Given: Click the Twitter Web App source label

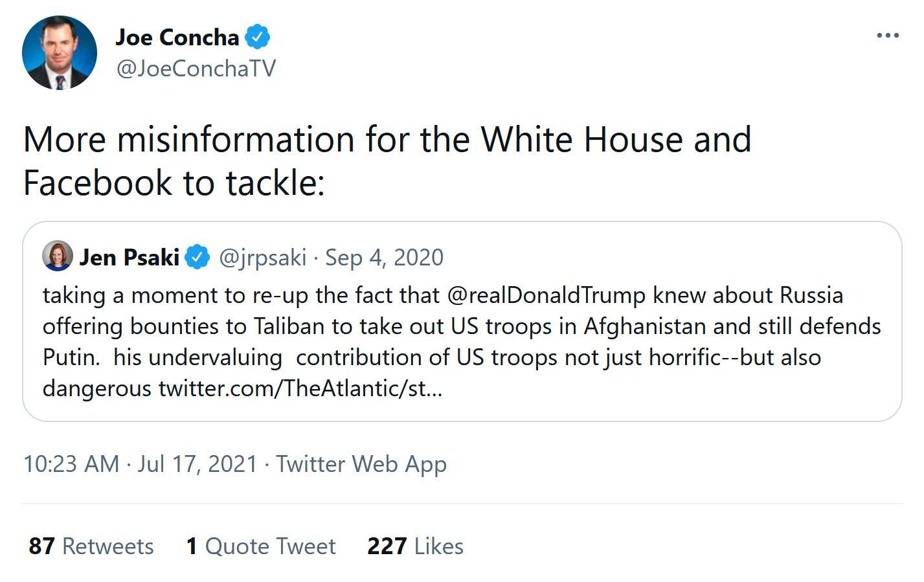Looking at the screenshot, I should click(x=361, y=464).
